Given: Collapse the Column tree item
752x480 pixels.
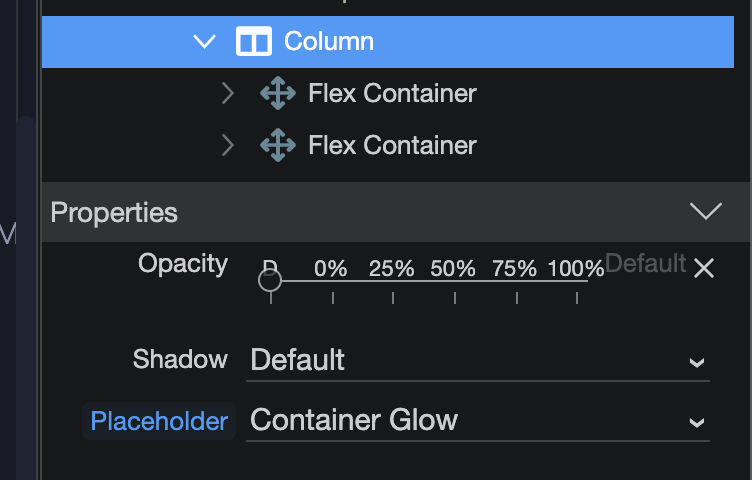Looking at the screenshot, I should [x=204, y=41].
